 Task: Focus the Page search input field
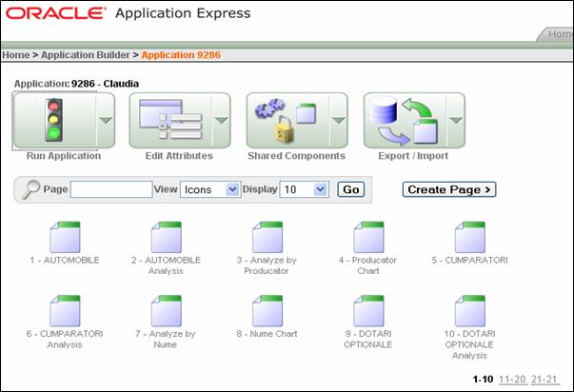(110, 189)
